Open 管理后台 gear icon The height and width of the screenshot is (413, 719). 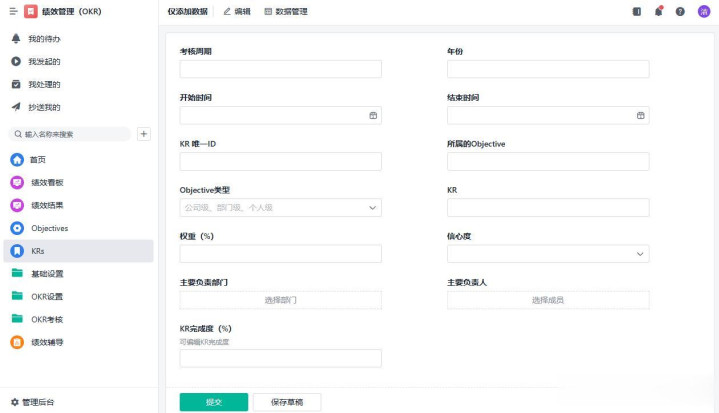pyautogui.click(x=15, y=402)
